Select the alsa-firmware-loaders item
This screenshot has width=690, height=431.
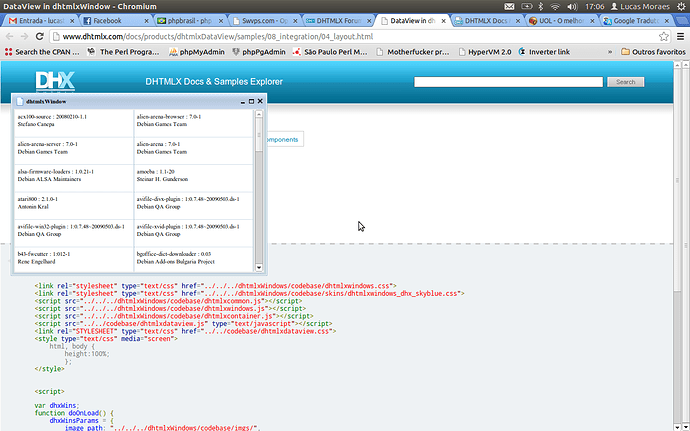pyautogui.click(x=73, y=178)
